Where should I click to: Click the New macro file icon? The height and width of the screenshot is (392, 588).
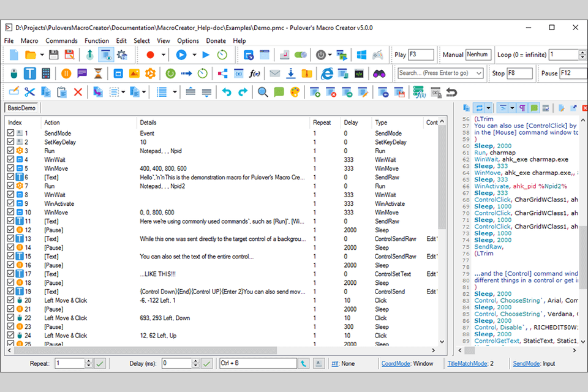[14, 55]
